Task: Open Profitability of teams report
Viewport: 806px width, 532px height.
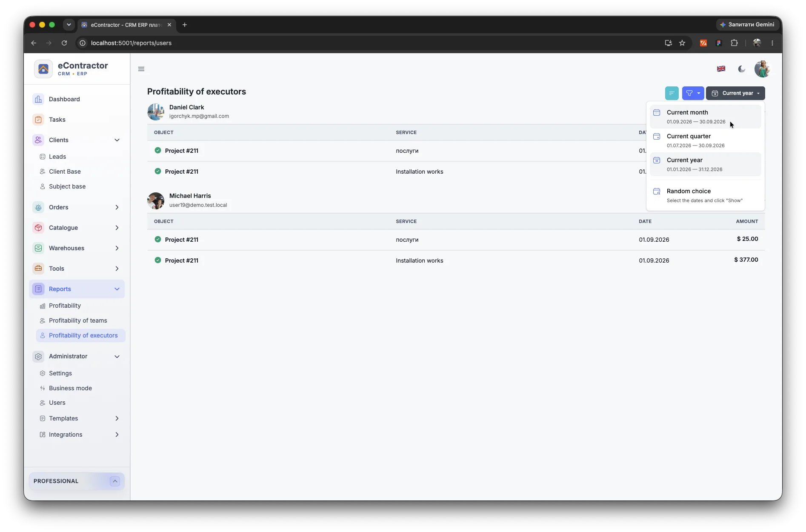Action: [78, 320]
